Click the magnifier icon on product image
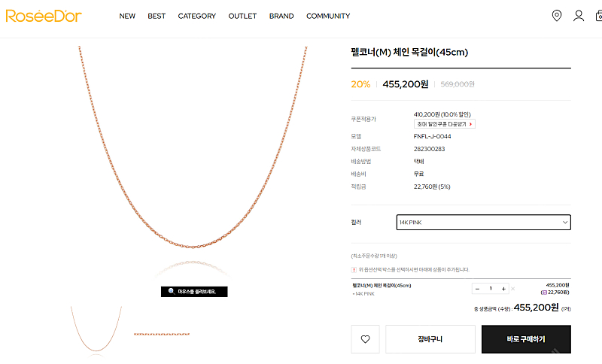The height and width of the screenshot is (364, 602). tap(172, 291)
